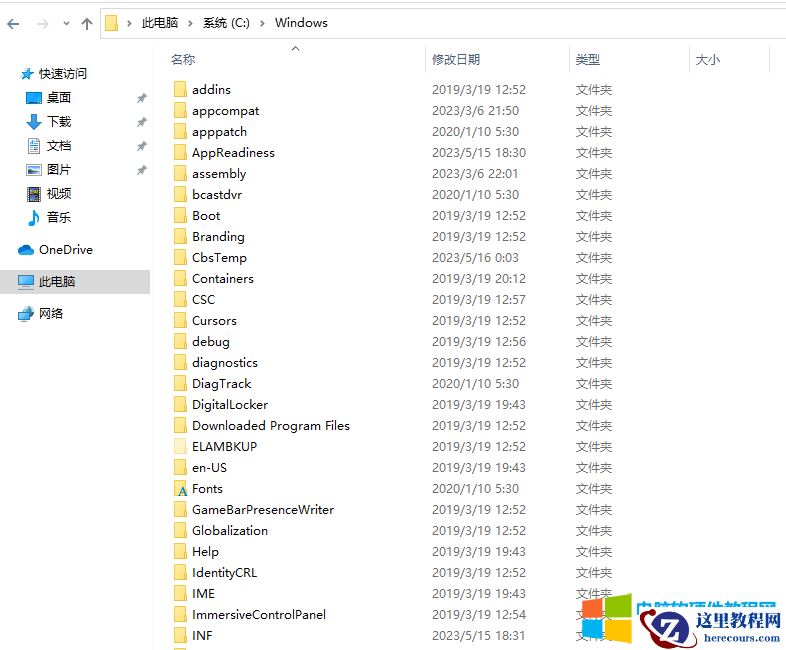Select the appcompat folder icon
786x650 pixels.
(180, 111)
